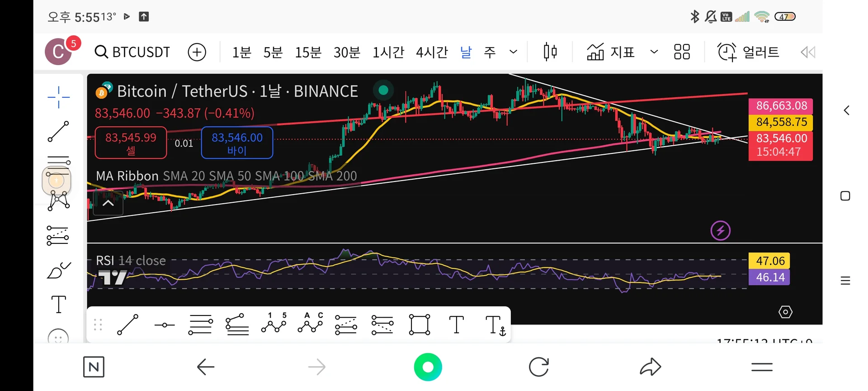The image size is (868, 391).
Task: Select the 4시간 interval
Action: click(432, 52)
